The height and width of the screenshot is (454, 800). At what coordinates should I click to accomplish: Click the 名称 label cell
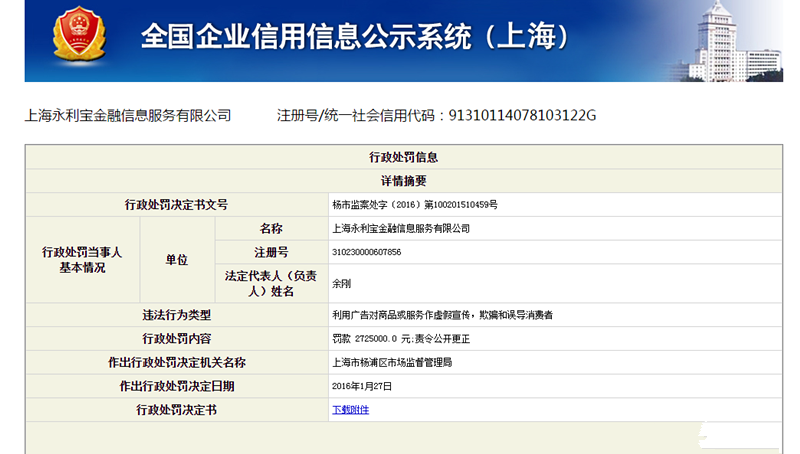point(271,229)
